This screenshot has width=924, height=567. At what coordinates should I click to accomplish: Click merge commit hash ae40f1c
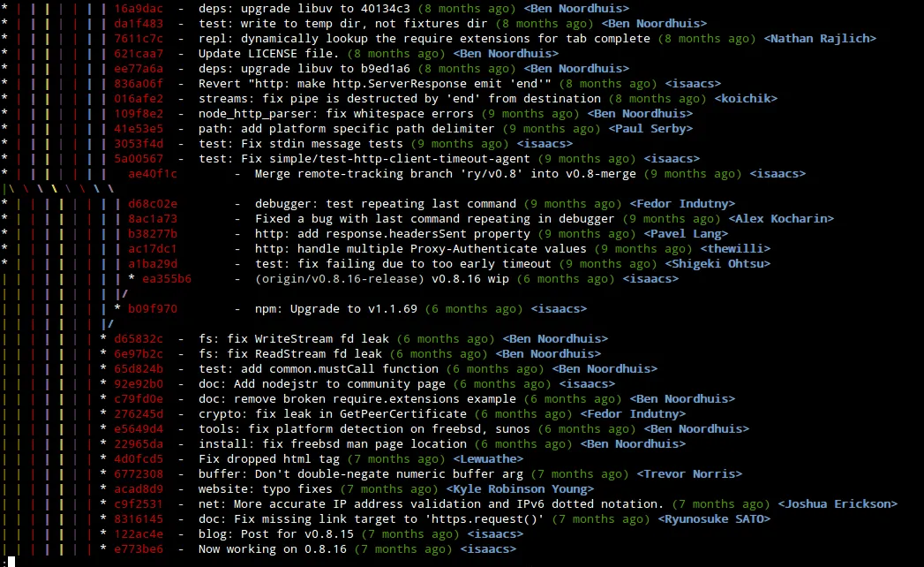153,174
